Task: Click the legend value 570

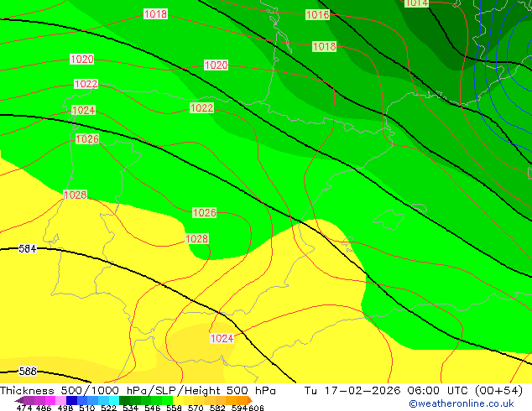Action: [x=196, y=408]
